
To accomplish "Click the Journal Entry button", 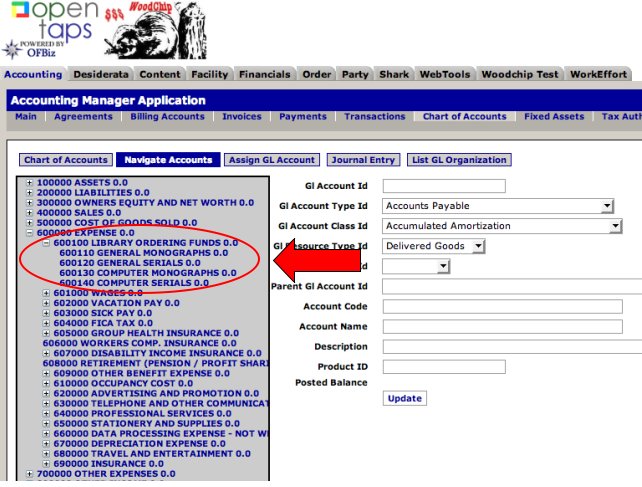I will pyautogui.click(x=364, y=160).
